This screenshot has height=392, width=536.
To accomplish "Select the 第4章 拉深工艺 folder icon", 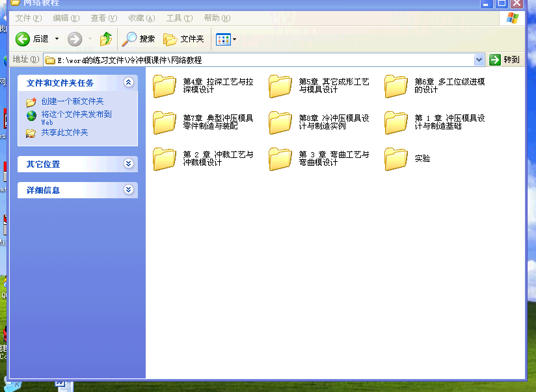I will coord(165,86).
